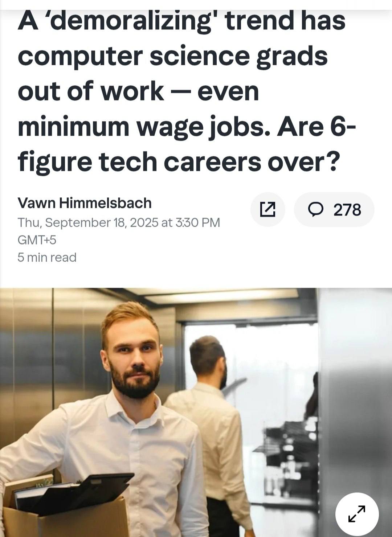
Task: Open author Vawn Himmelsbach's profile
Action: [x=85, y=203]
